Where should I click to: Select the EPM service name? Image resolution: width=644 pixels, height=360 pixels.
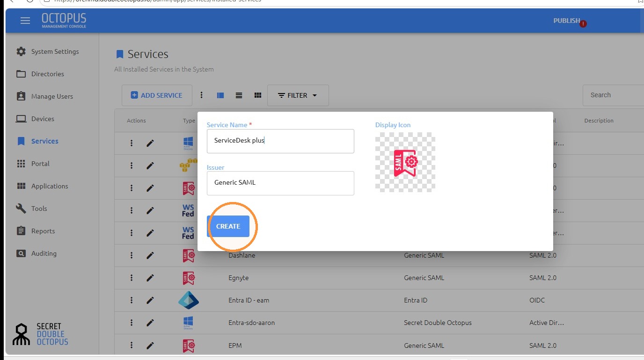point(235,346)
